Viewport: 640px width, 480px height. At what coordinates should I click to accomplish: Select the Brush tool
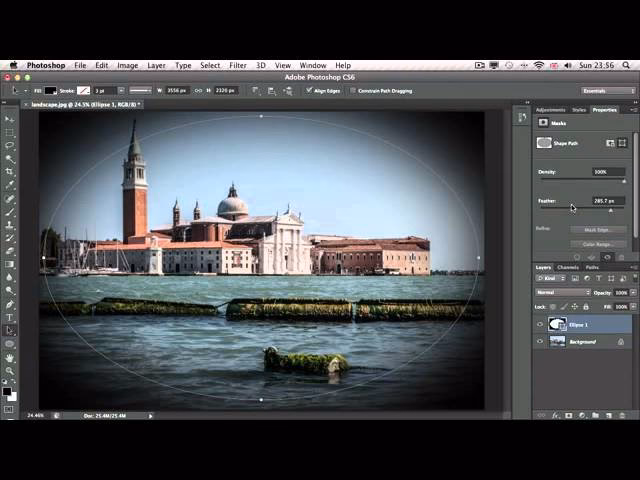pyautogui.click(x=9, y=212)
